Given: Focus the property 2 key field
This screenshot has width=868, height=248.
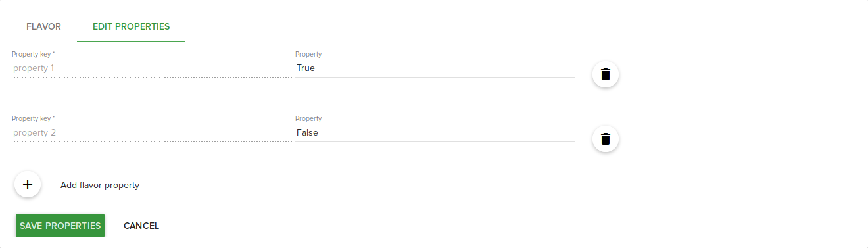Looking at the screenshot, I should coord(152,132).
